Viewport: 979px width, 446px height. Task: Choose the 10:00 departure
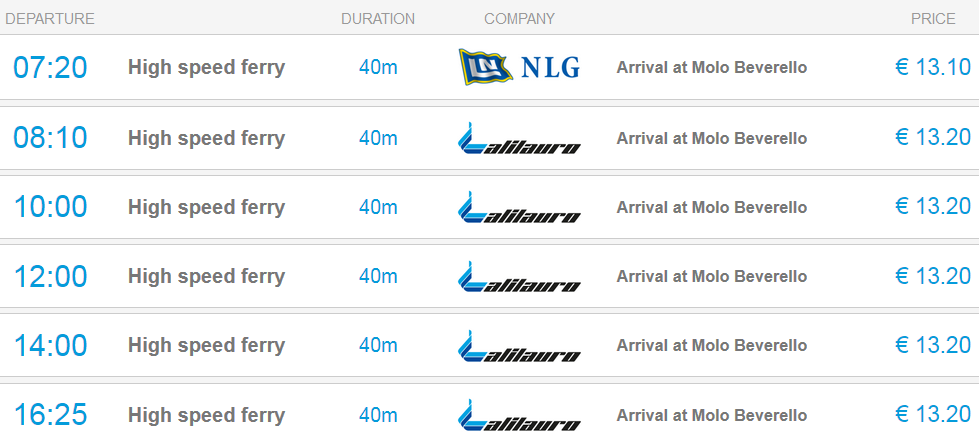coord(50,207)
